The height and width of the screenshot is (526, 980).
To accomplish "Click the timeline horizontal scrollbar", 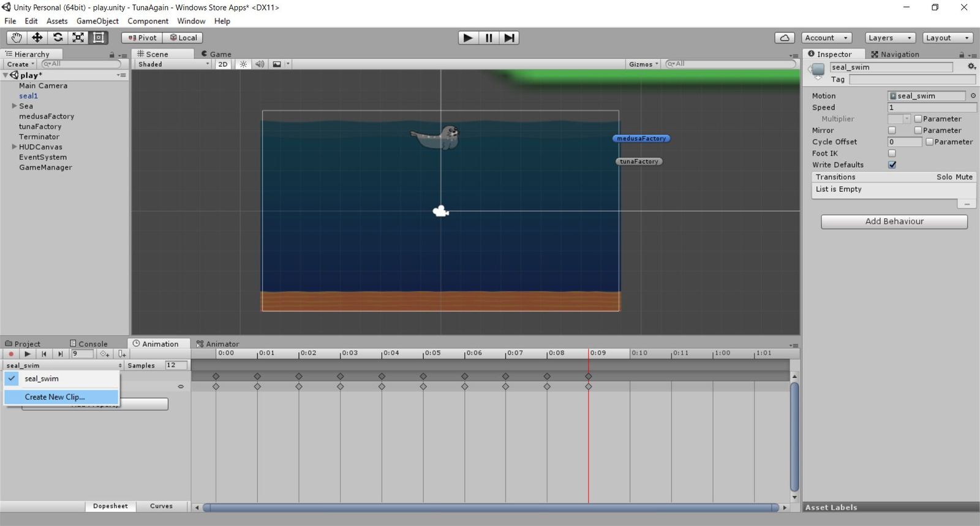I will (x=490, y=508).
